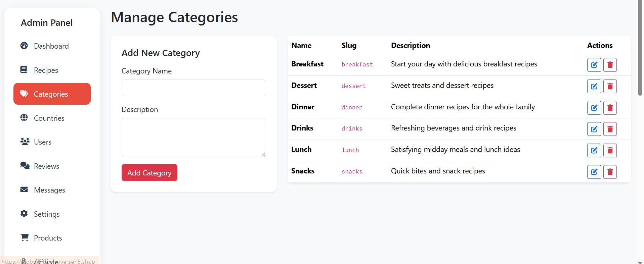Click into the Description textarea
Image resolution: width=644 pixels, height=264 pixels.
coord(194,137)
